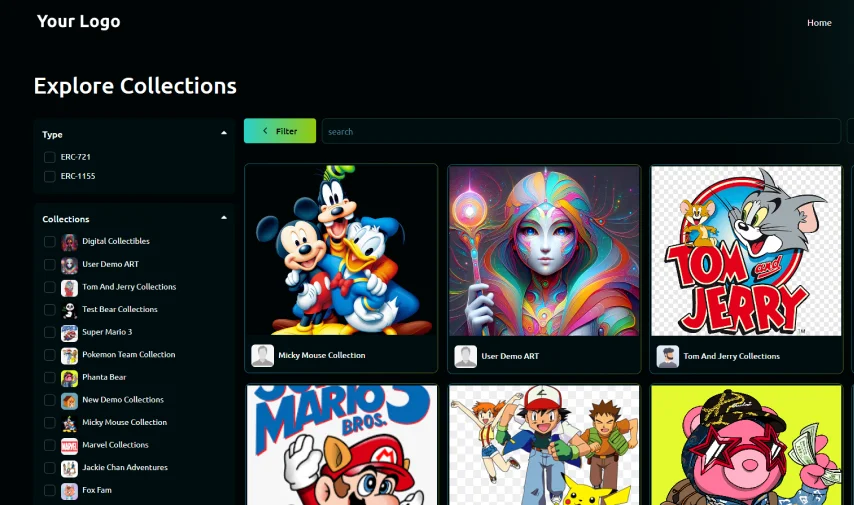Check the Fox Fam checkbox
Image resolution: width=854 pixels, height=505 pixels.
click(x=50, y=491)
